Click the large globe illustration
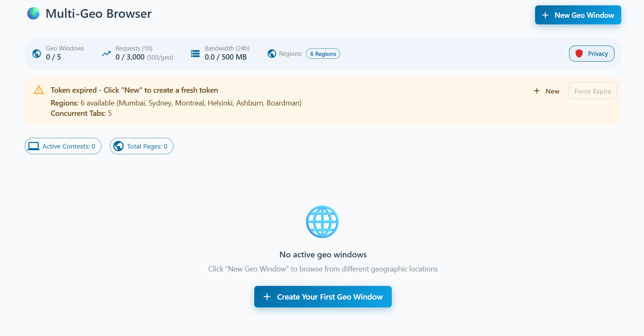644x336 pixels. 322,221
